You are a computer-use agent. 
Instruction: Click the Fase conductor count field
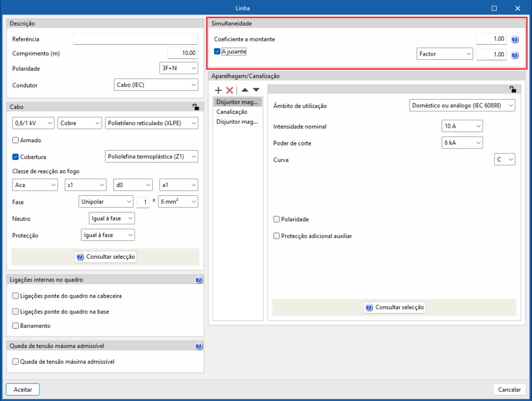pos(143,202)
